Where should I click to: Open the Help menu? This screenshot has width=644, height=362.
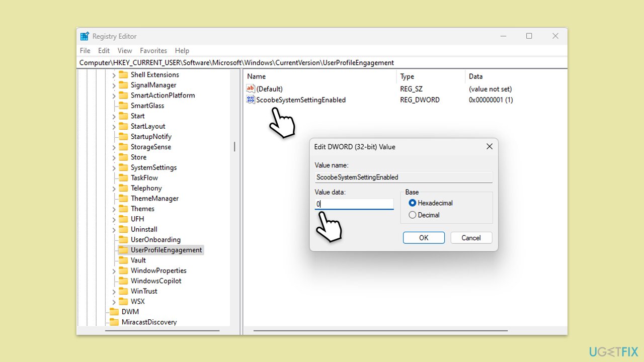[x=182, y=50]
